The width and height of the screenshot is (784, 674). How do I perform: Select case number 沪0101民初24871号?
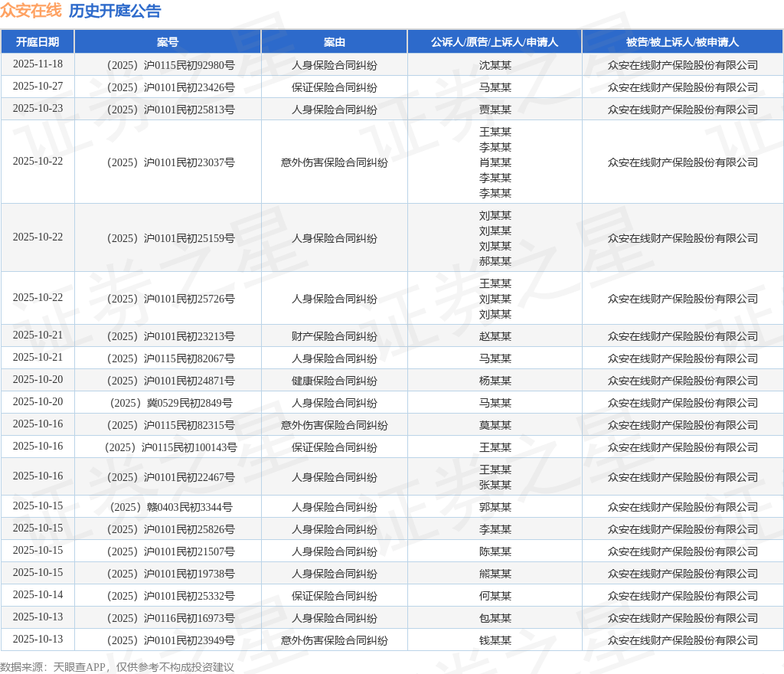coord(189,381)
